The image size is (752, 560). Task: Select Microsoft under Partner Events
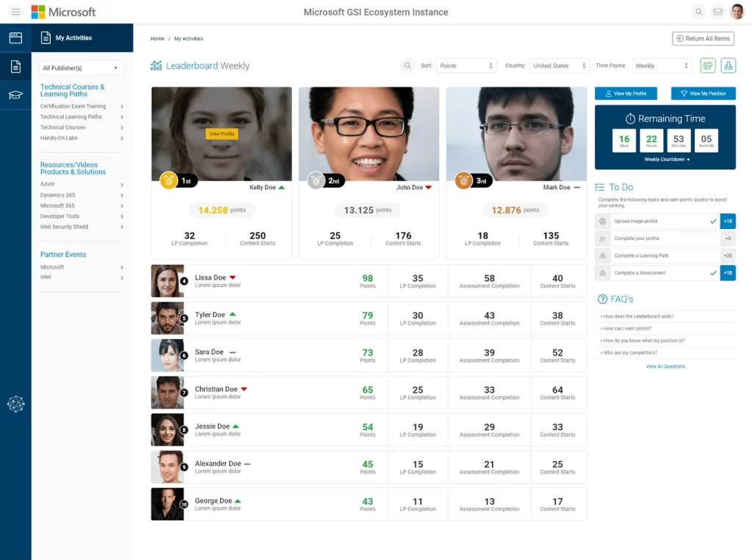coord(52,267)
